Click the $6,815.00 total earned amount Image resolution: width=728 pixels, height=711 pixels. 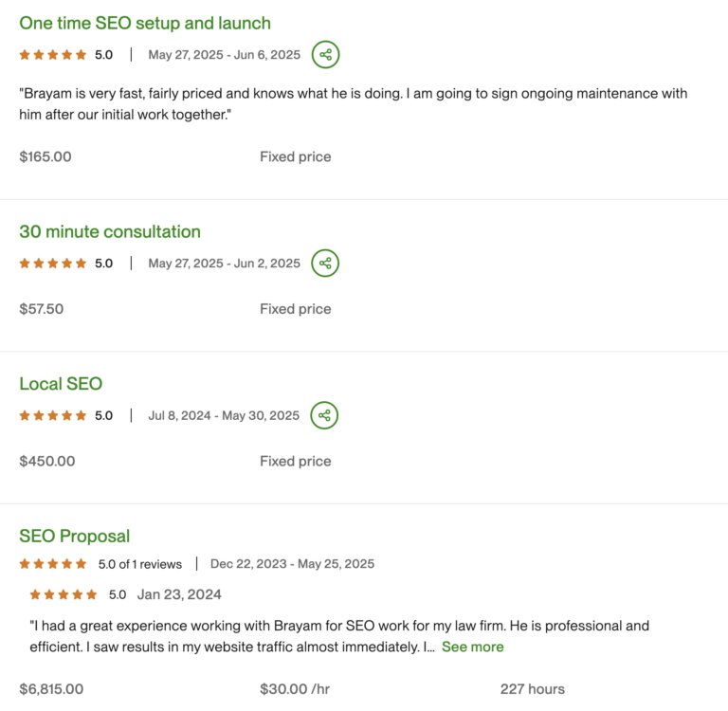(x=51, y=688)
